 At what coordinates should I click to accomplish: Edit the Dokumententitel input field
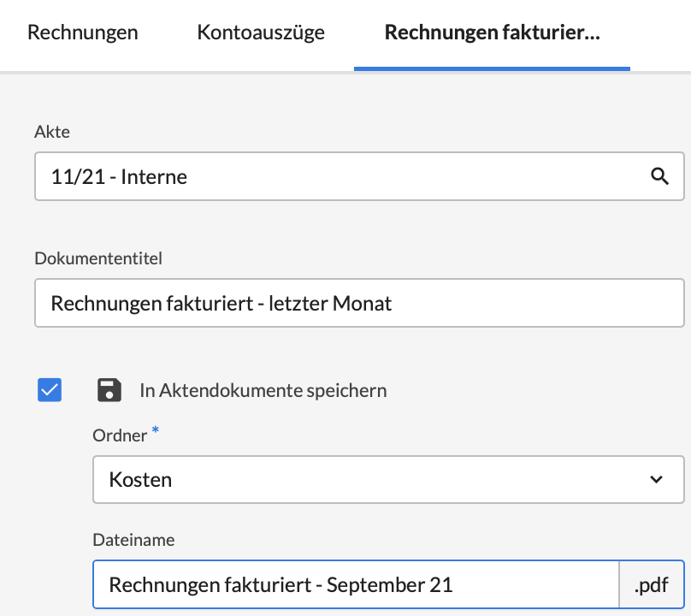click(x=359, y=303)
